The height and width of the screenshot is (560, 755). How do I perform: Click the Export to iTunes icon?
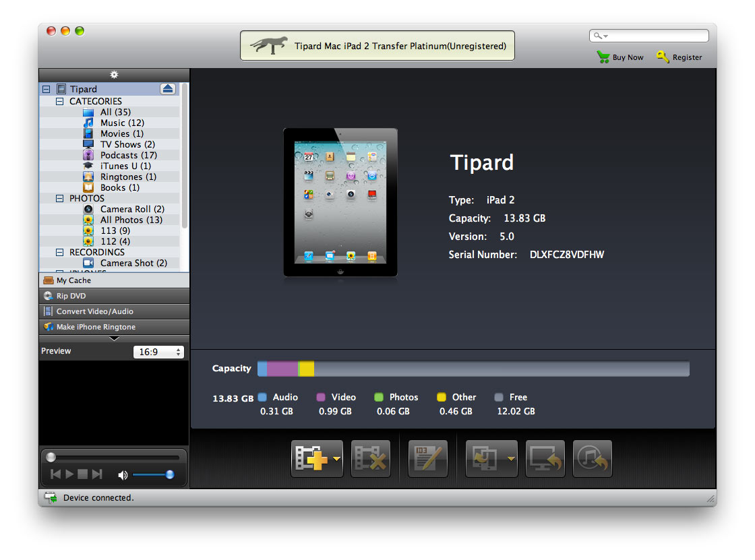[593, 458]
